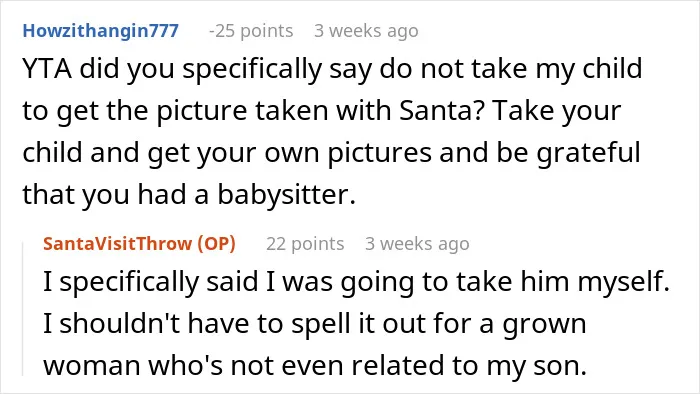The image size is (700, 394).
Task: Click the line starting 'to get the picture'
Action: click(x=321, y=111)
